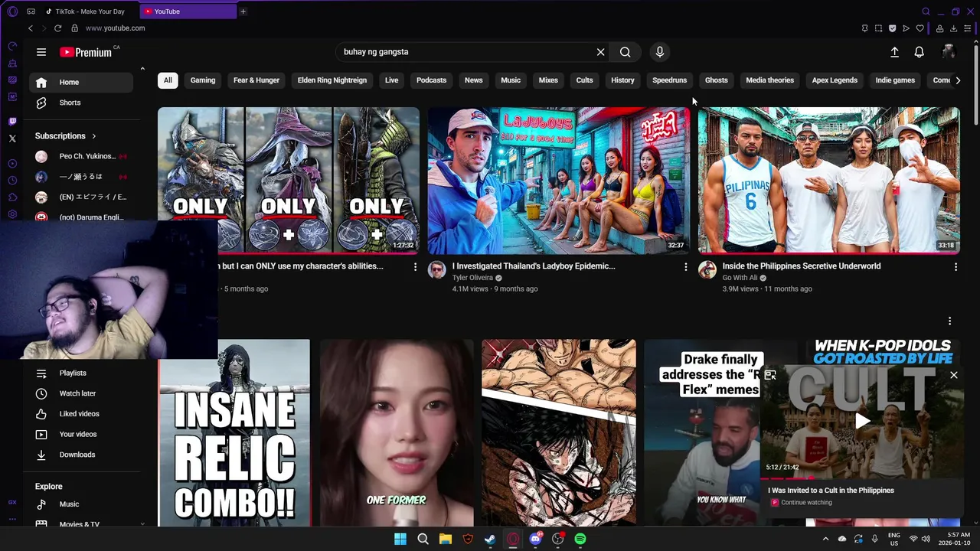Select the Gaming filter chip
This screenshot has width=980, height=551.
[x=203, y=80]
